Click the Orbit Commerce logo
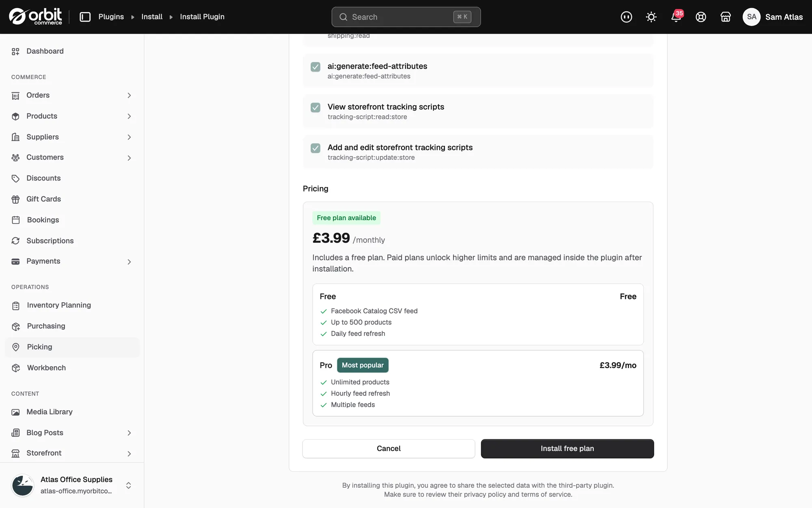The width and height of the screenshot is (812, 508). coord(36,17)
